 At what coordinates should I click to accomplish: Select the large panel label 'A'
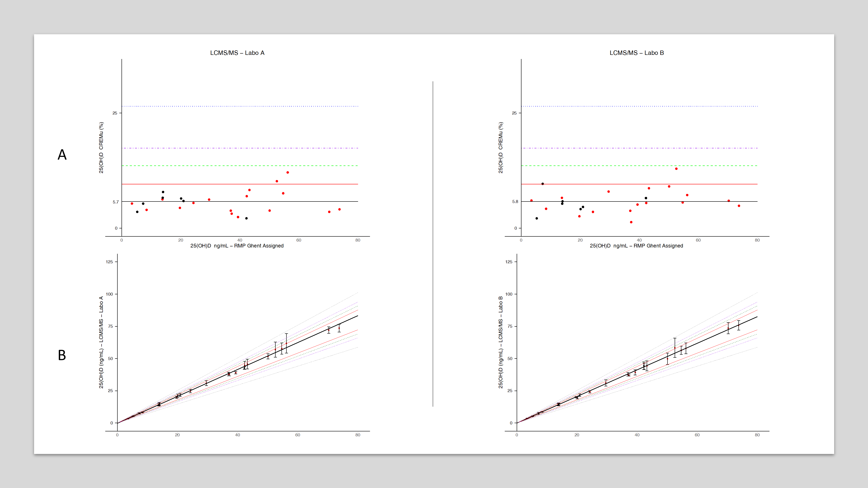click(x=62, y=155)
